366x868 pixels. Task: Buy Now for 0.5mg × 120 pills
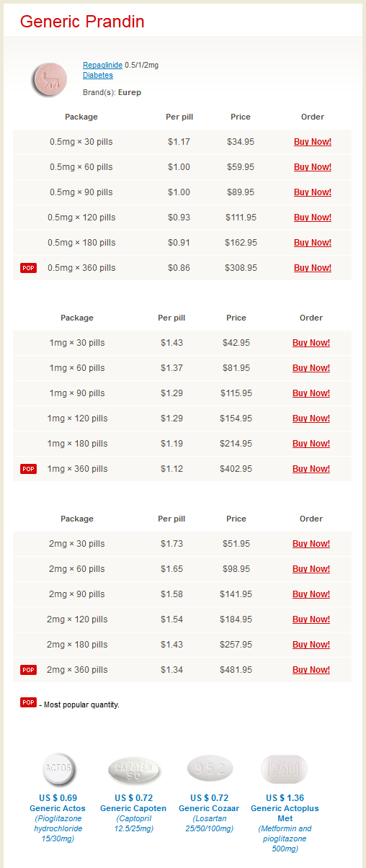313,218
